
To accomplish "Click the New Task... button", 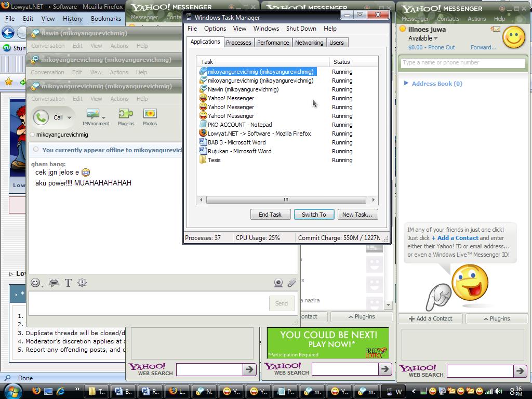I will click(357, 215).
